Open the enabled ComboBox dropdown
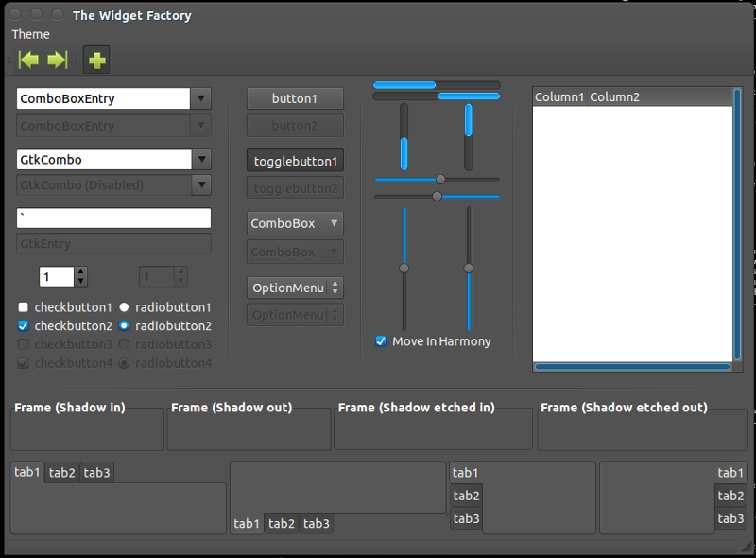This screenshot has height=558, width=756. pyautogui.click(x=295, y=223)
